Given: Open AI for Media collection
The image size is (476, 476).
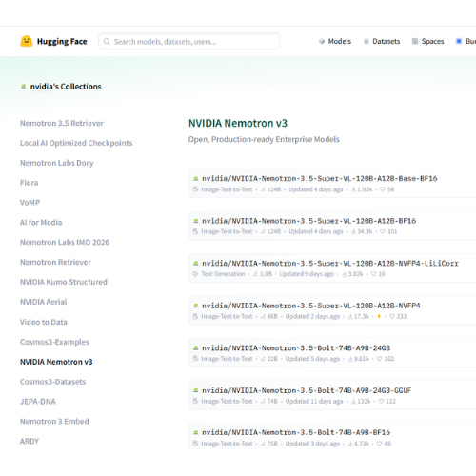Looking at the screenshot, I should coord(41,223).
